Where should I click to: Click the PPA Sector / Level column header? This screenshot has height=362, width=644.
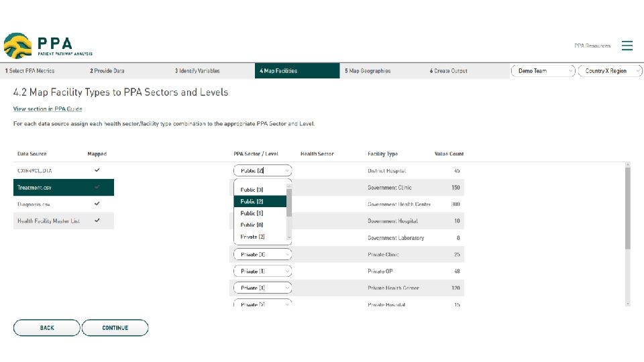[256, 154]
